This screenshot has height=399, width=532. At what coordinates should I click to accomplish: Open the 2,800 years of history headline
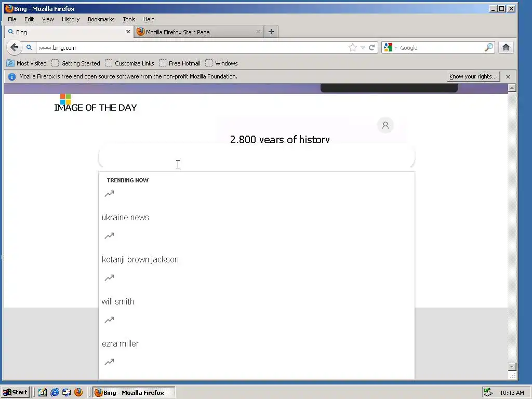pos(280,139)
